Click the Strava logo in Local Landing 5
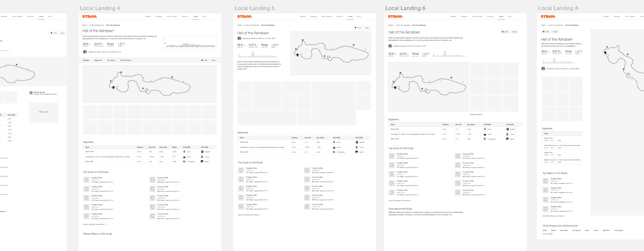Image resolution: width=644 pixels, height=251 pixels. coord(244,16)
